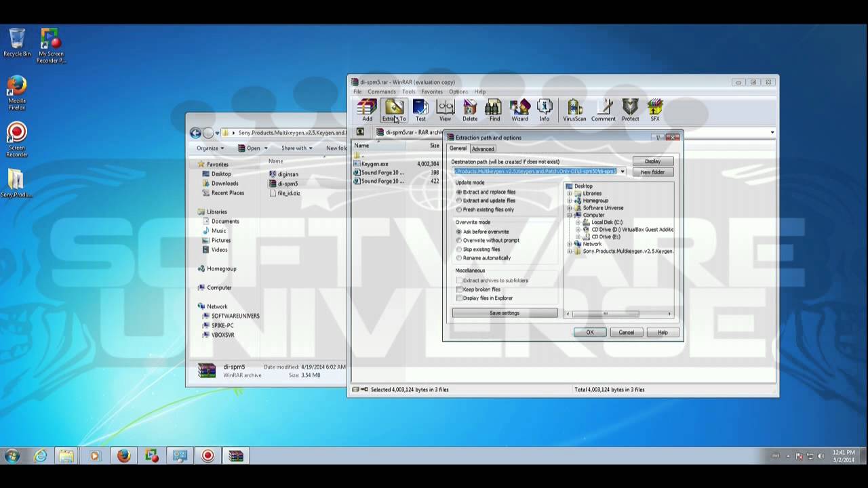The image size is (868, 488).
Task: Collapse Computer node in folder tree
Action: point(570,215)
